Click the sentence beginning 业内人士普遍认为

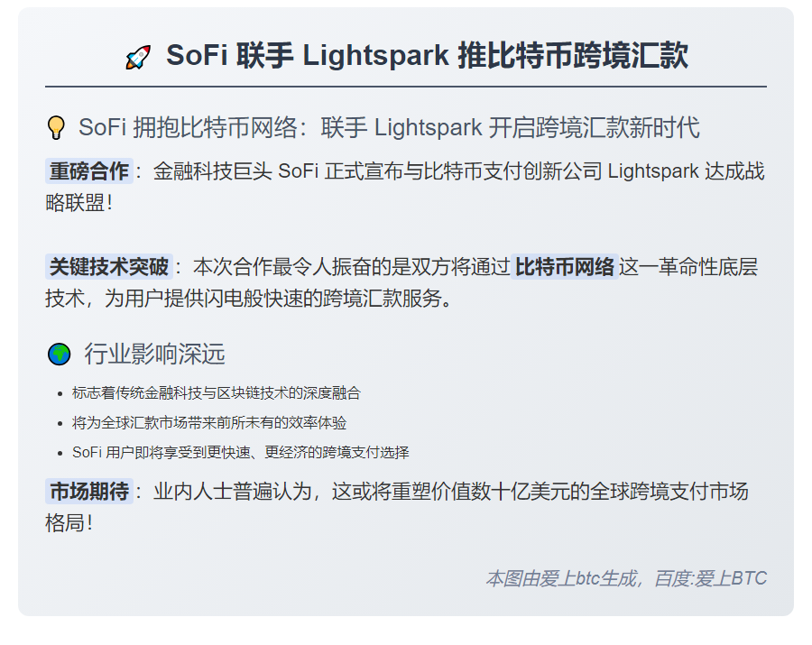point(450,492)
